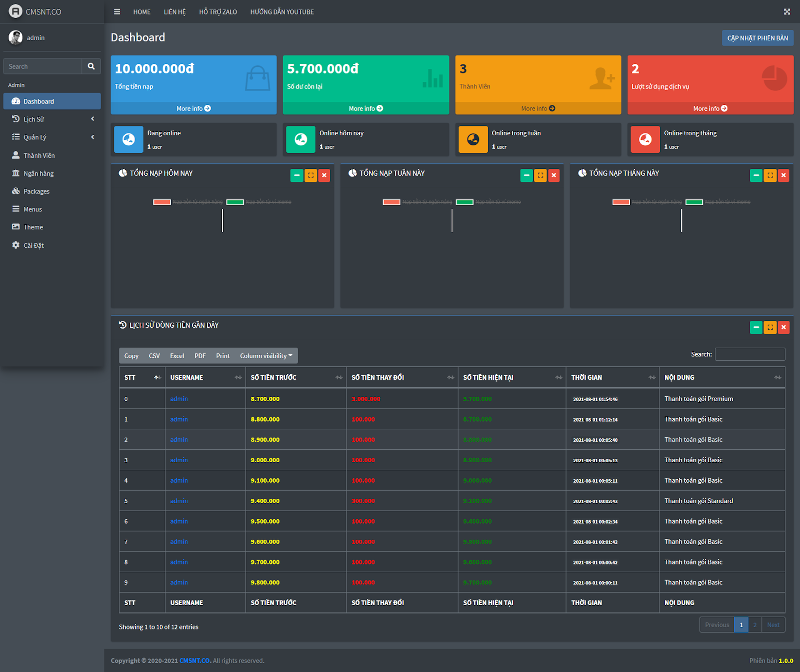800x672 pixels.
Task: Close the Tổng nạp tháng này card
Action: point(783,175)
